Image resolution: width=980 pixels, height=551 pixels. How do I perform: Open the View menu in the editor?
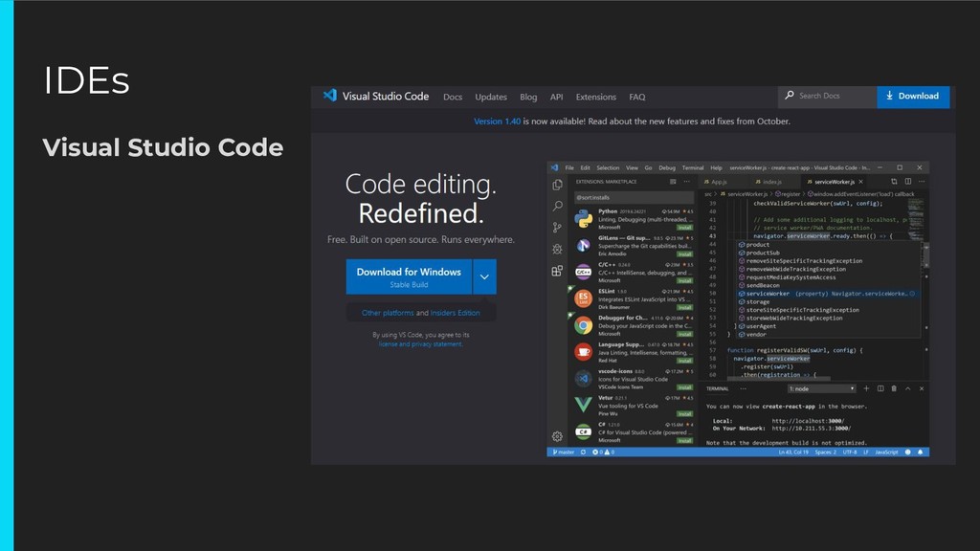click(632, 167)
